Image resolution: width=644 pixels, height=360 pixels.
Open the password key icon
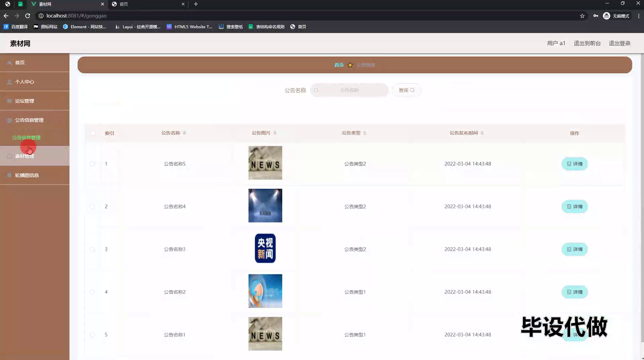tap(596, 16)
